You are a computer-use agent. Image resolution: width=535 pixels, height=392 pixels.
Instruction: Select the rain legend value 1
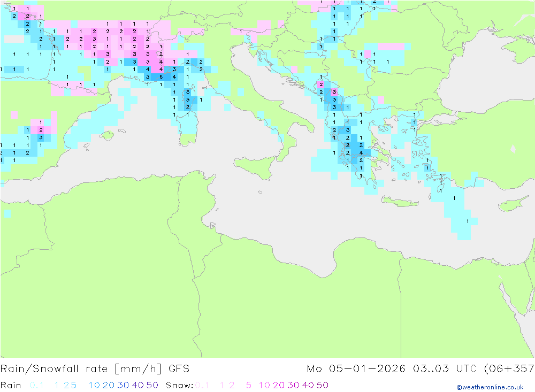(56, 385)
